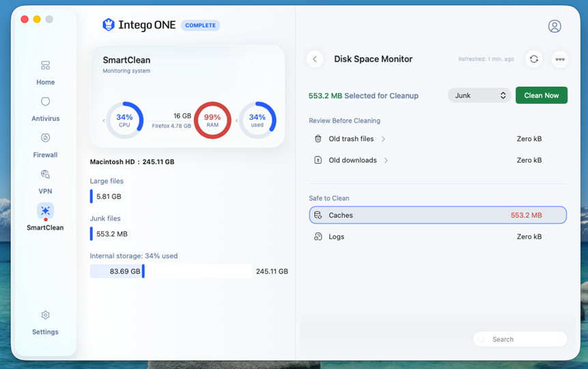Click the Logs icon
The height and width of the screenshot is (369, 588).
[x=318, y=236]
